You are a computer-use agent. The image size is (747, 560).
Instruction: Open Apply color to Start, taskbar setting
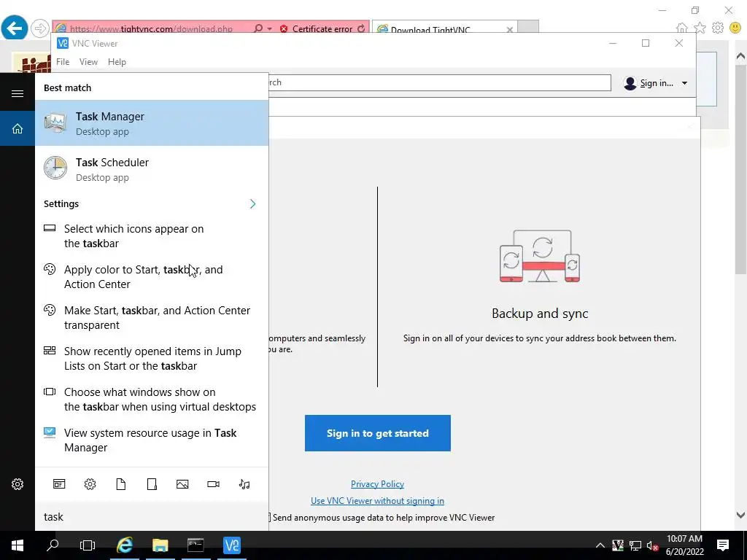point(152,276)
